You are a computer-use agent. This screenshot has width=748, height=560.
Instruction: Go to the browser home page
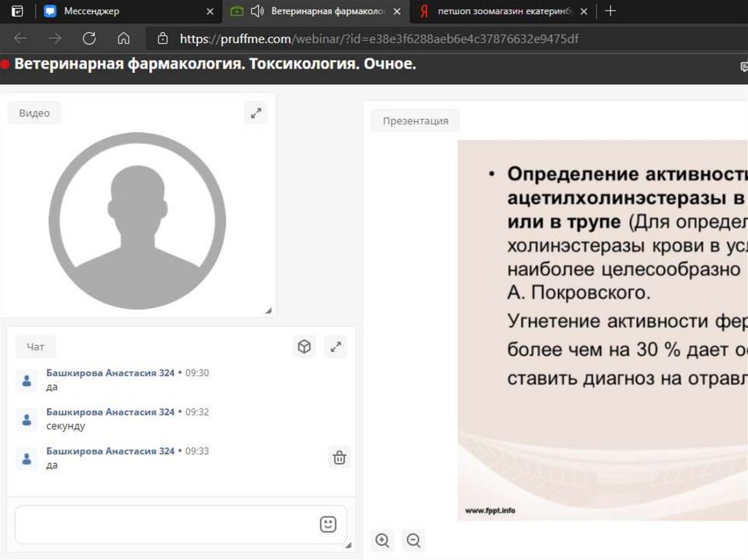click(x=123, y=39)
